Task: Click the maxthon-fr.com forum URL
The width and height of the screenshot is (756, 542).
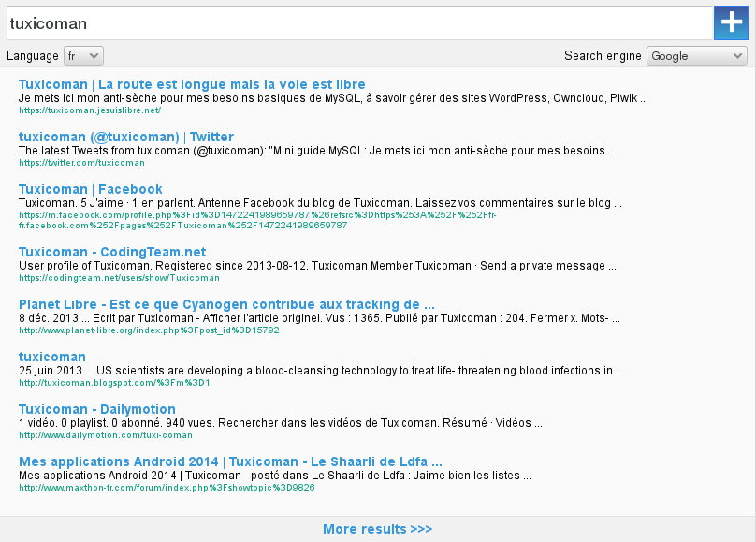Action: (x=167, y=488)
